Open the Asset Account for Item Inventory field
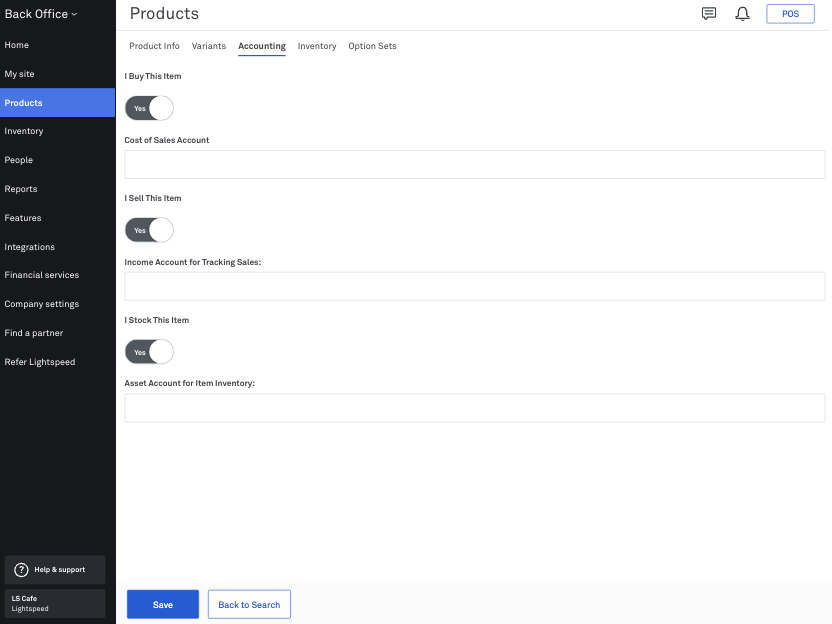 coord(474,408)
